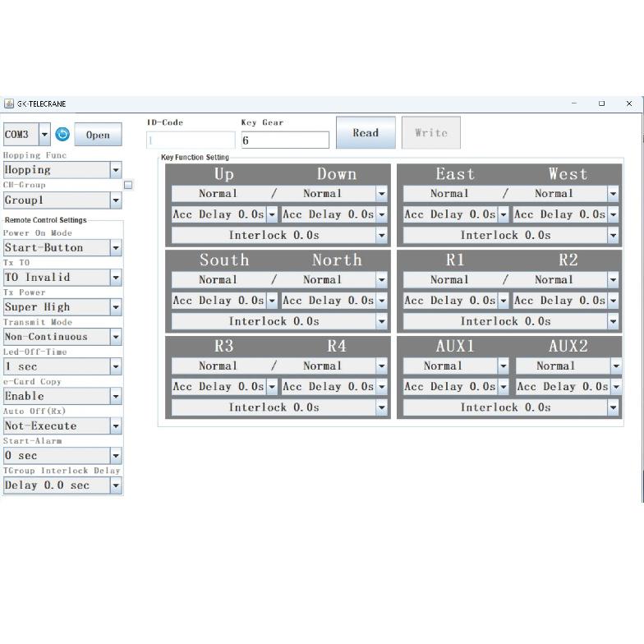Open the South Acc Delay dropdown
Image resolution: width=644 pixels, height=644 pixels.
(x=224, y=301)
